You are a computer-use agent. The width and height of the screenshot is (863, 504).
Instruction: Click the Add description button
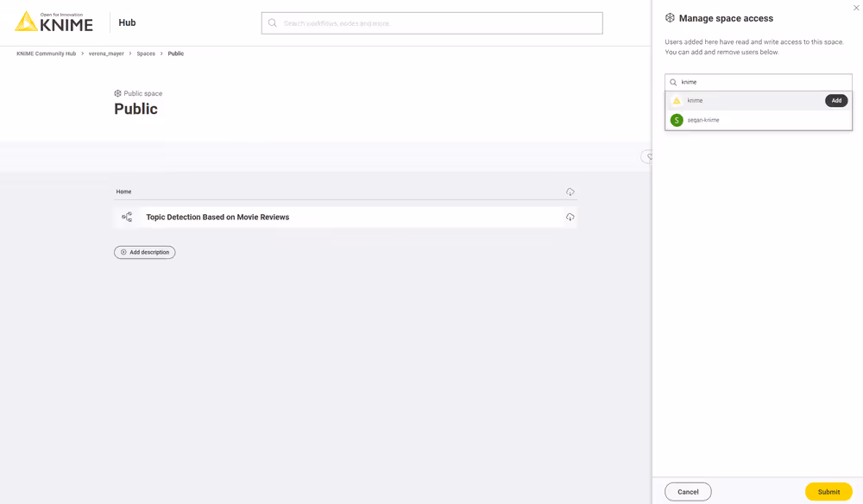coord(144,251)
